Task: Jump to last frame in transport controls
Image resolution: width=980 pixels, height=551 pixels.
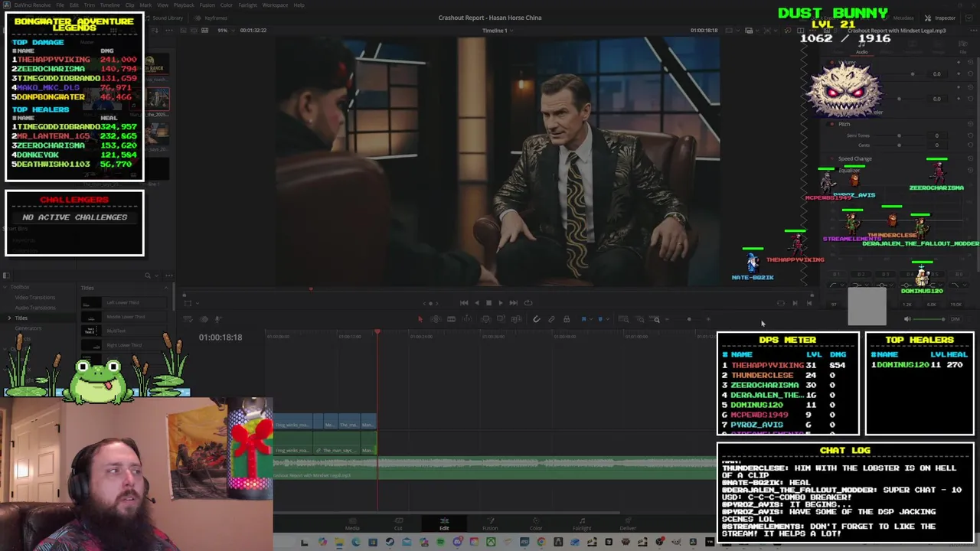Action: pos(514,302)
